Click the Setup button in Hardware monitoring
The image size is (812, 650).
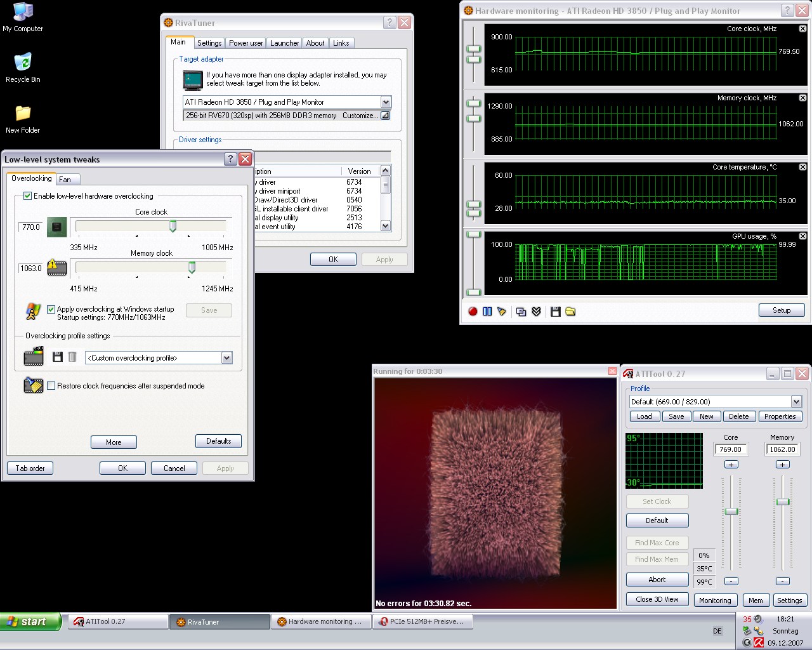tap(782, 310)
